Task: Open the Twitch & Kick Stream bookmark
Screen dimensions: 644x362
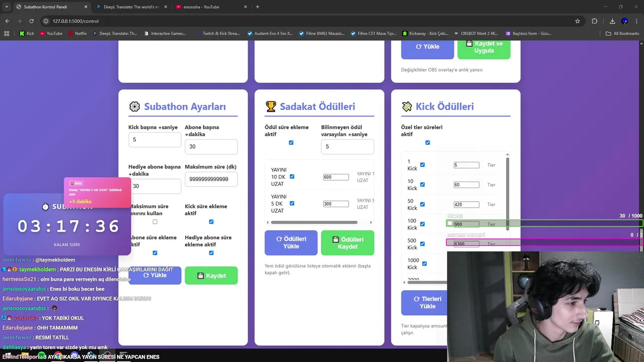Action: [217, 34]
